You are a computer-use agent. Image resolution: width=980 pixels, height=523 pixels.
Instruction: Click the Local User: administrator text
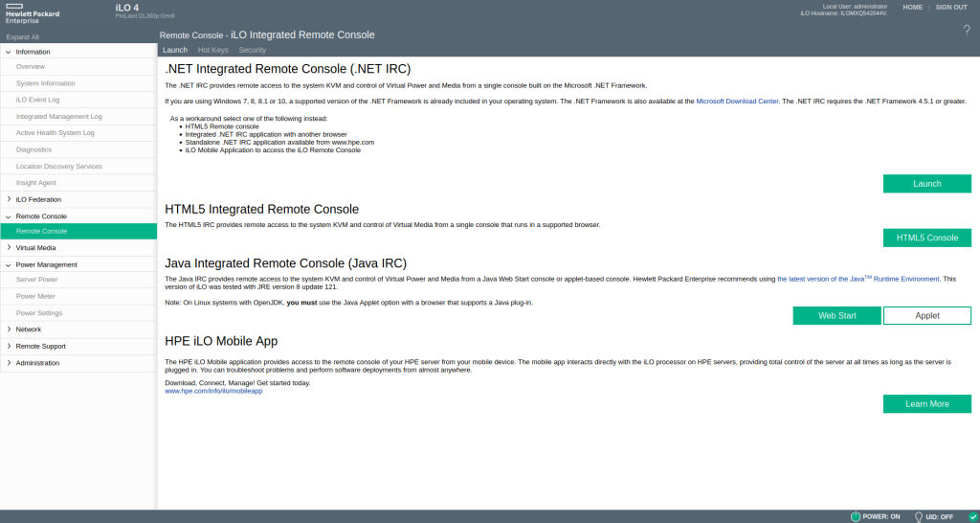(855, 7)
